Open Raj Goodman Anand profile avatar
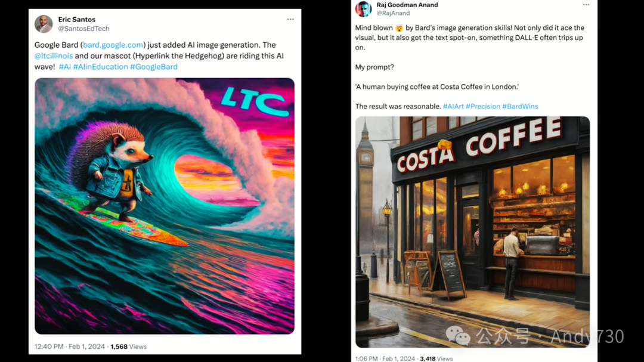 364,8
